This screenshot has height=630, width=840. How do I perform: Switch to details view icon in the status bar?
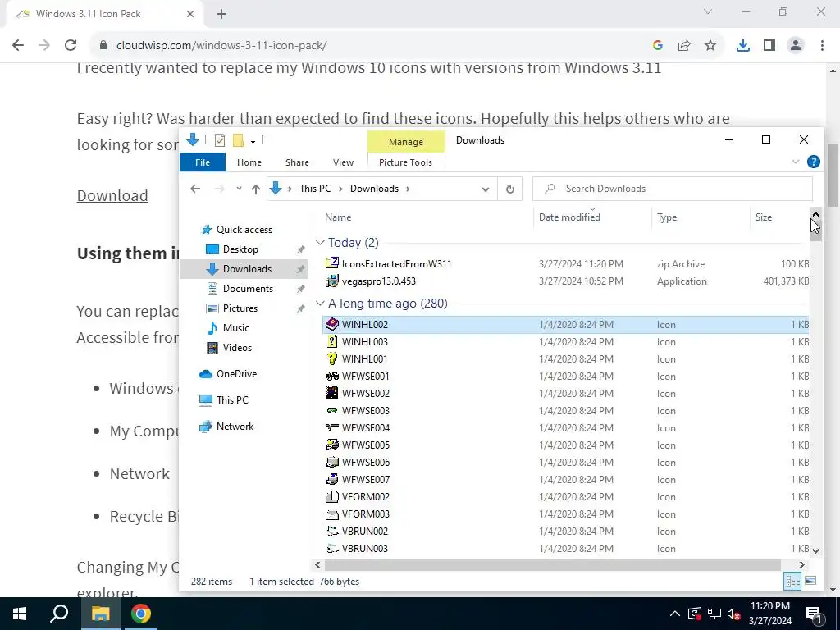[x=793, y=581]
